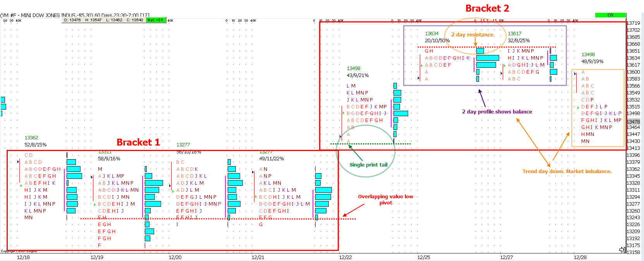Click the green 13634 profile value
The height and width of the screenshot is (261, 644).
coord(432,34)
